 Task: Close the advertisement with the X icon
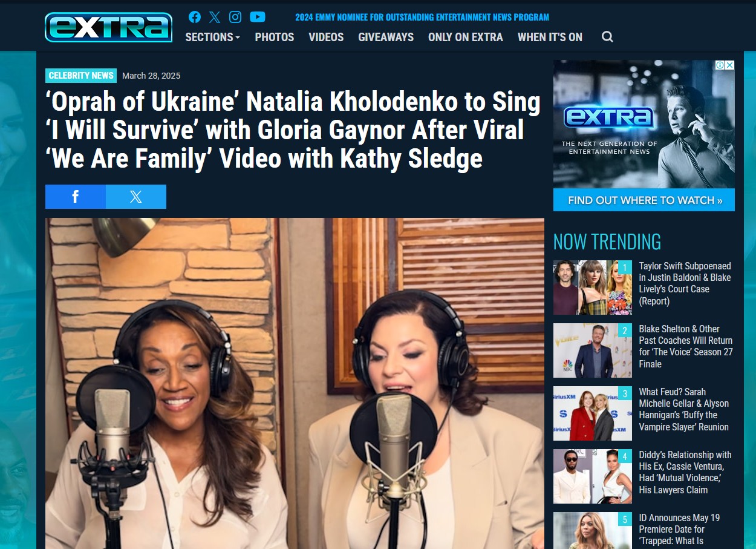[730, 65]
